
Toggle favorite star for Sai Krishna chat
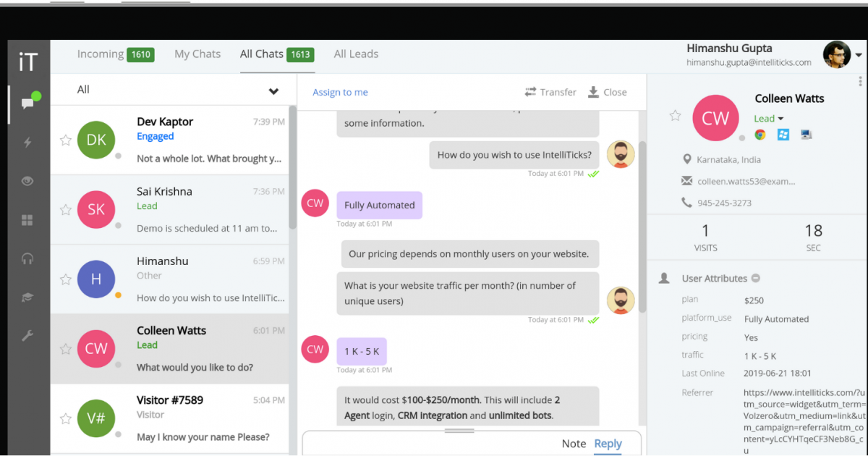pyautogui.click(x=65, y=210)
